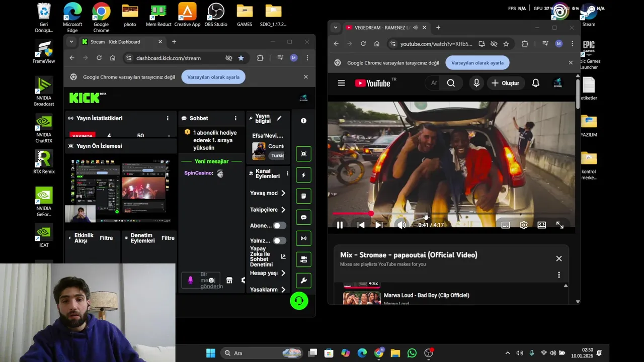The width and height of the screenshot is (644, 362).
Task: Expand the Yasaklanm option
Action: (268, 290)
